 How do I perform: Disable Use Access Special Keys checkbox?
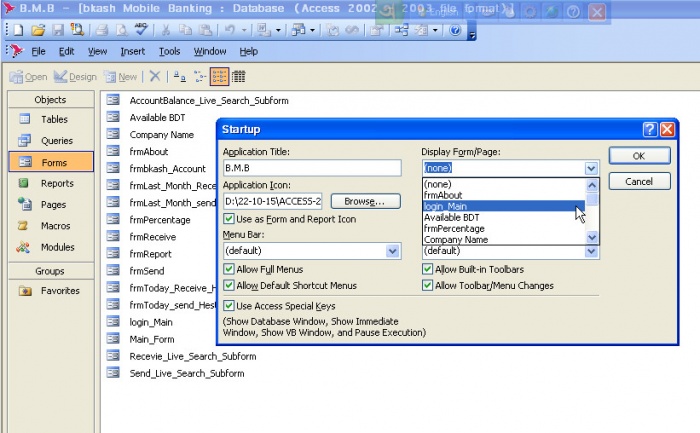tap(229, 305)
